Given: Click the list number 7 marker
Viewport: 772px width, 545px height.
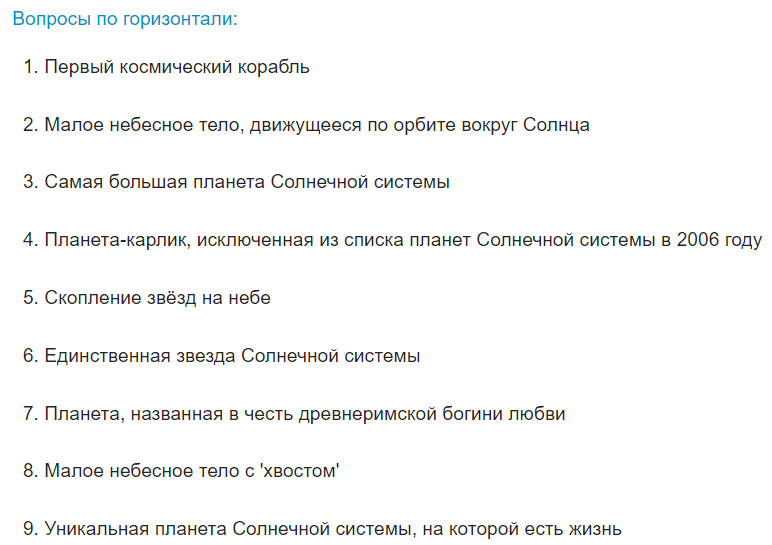Looking at the screenshot, I should 30,413.
